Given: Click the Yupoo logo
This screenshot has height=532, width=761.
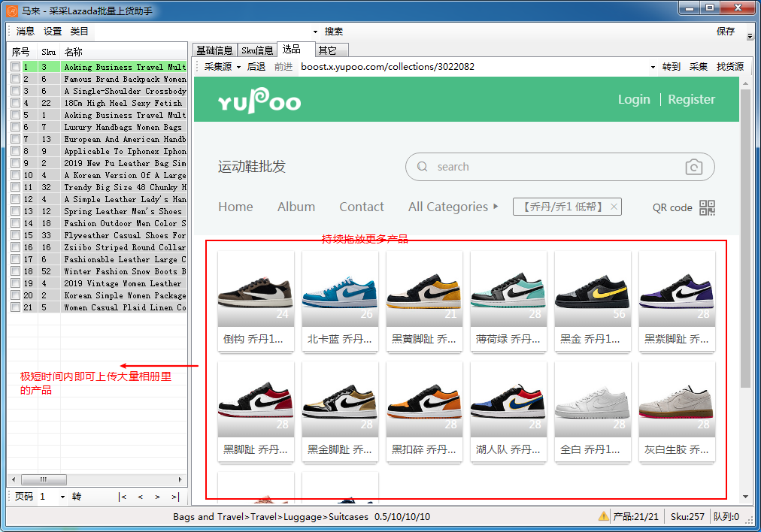Looking at the screenshot, I should click(259, 101).
